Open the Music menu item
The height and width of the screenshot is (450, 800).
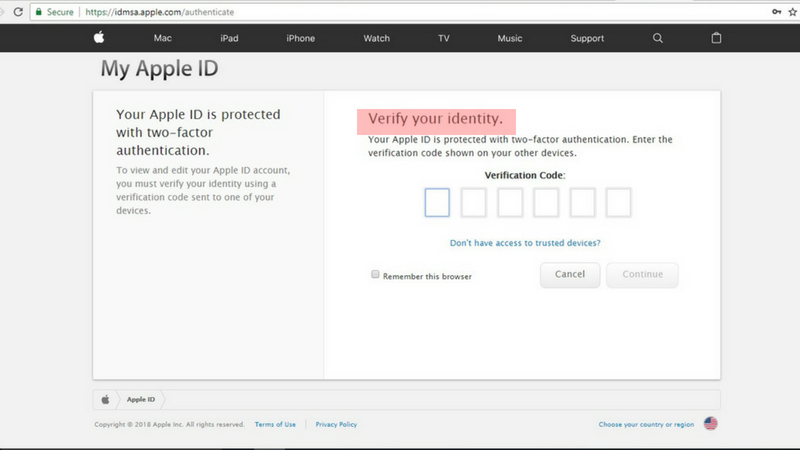click(510, 38)
